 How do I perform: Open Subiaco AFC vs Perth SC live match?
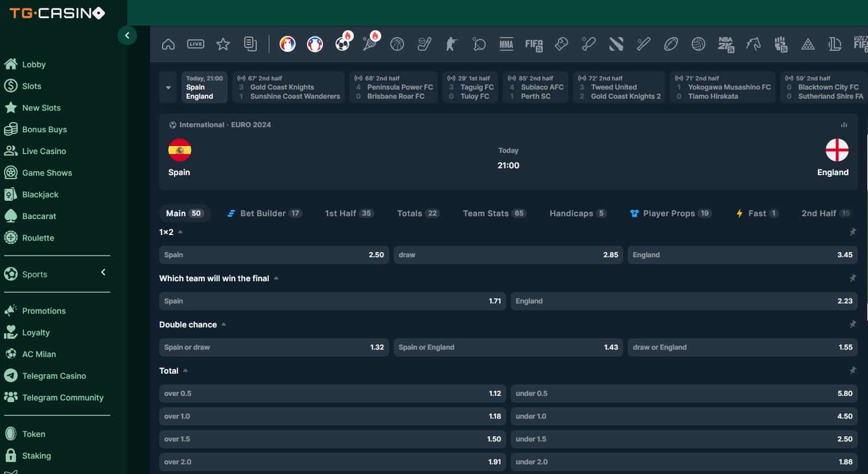tap(535, 87)
